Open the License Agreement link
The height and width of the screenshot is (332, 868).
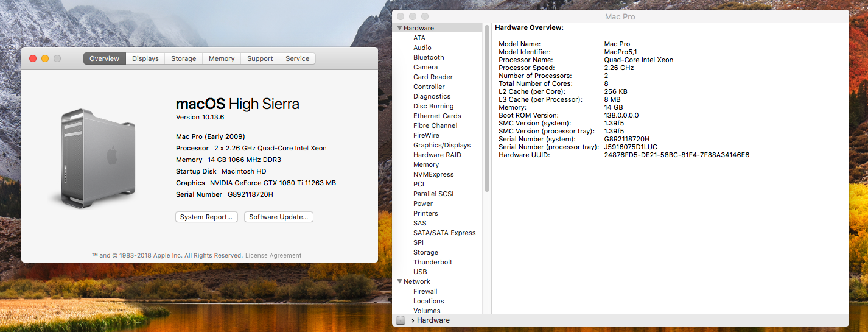pos(273,256)
